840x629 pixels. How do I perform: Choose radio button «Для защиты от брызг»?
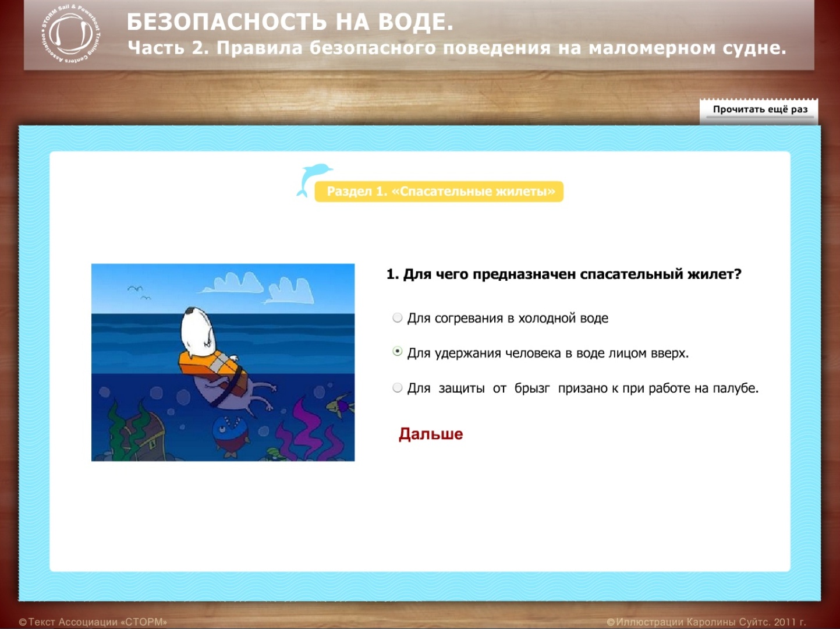click(x=398, y=388)
